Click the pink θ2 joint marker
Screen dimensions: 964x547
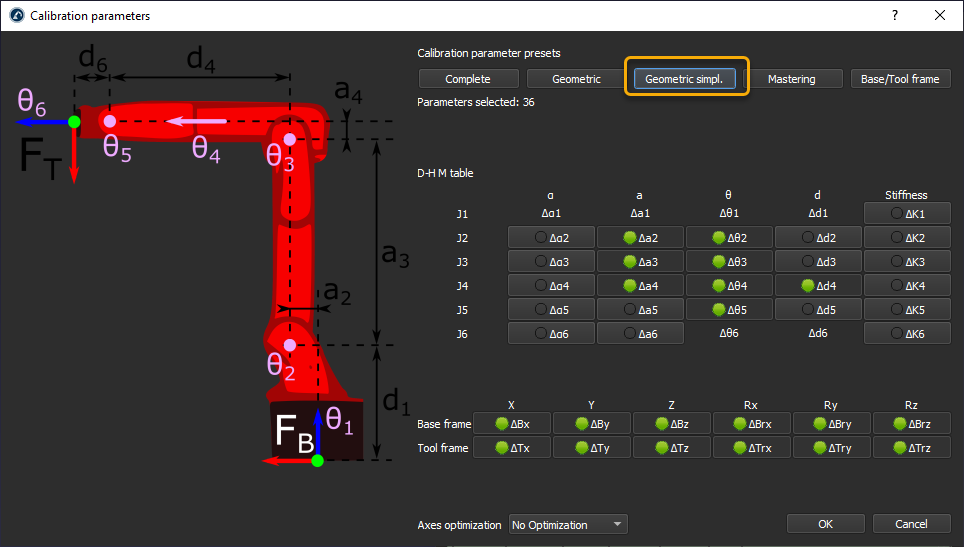pyautogui.click(x=289, y=345)
